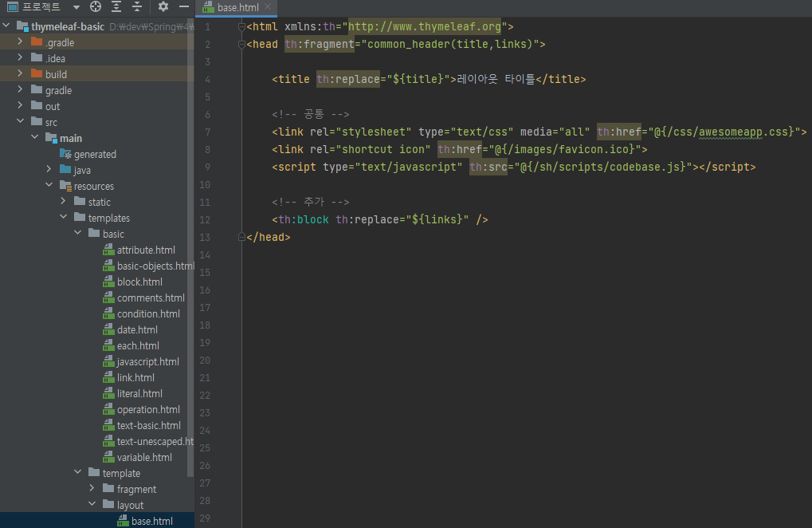Open condition.html file

(x=149, y=314)
